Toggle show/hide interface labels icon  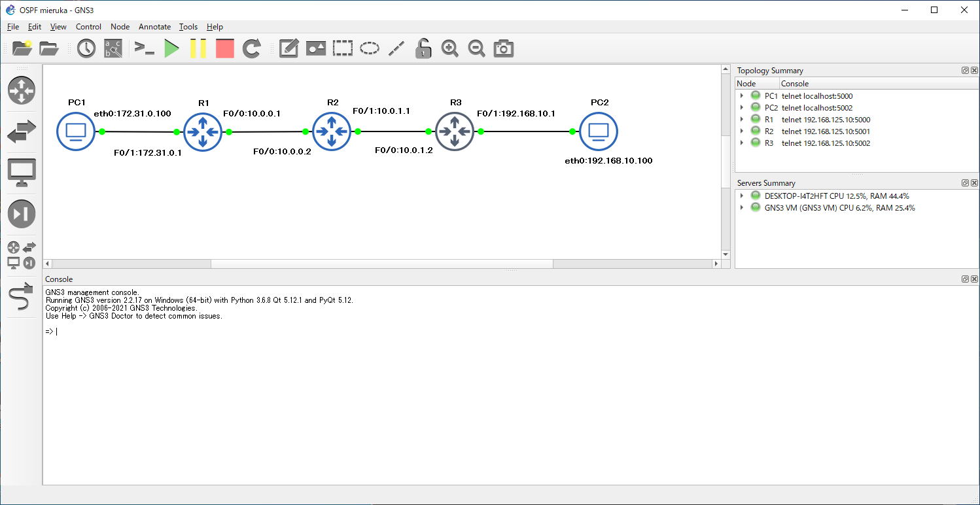click(113, 48)
